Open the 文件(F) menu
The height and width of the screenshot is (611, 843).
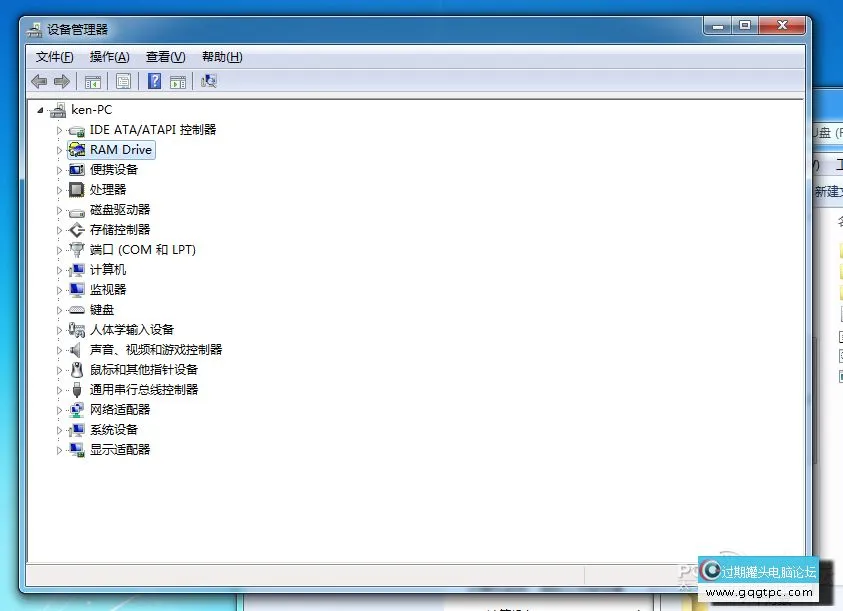coord(54,57)
